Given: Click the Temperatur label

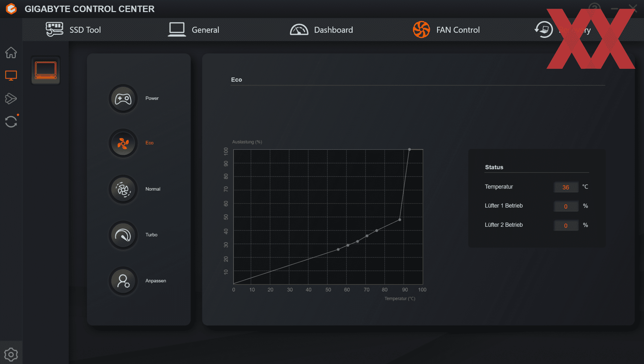Looking at the screenshot, I should [499, 187].
